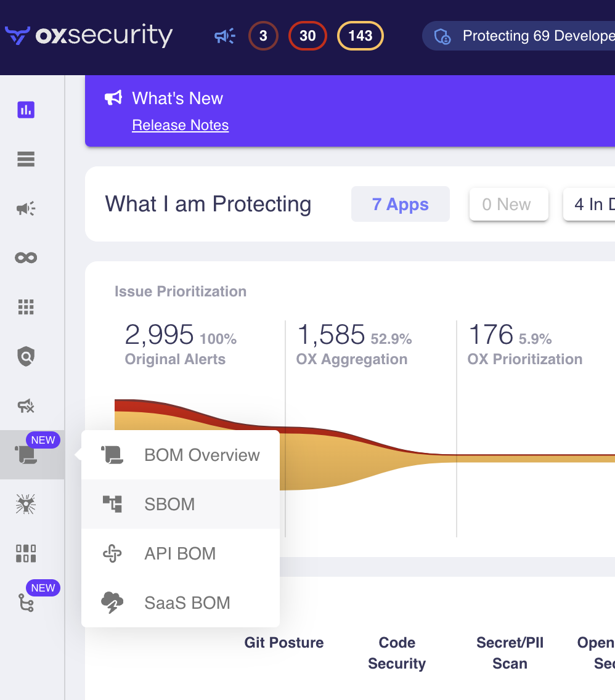Select the megaphone icon in sidebar

coord(26,209)
